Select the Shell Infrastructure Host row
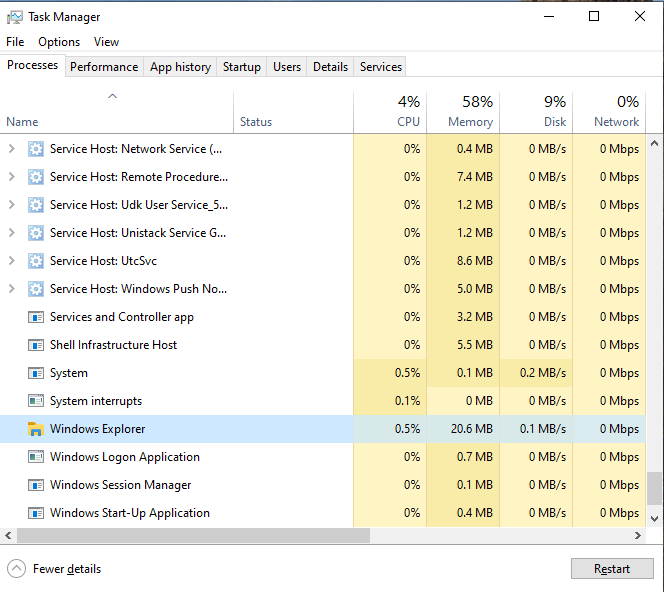The image size is (664, 592). (323, 345)
